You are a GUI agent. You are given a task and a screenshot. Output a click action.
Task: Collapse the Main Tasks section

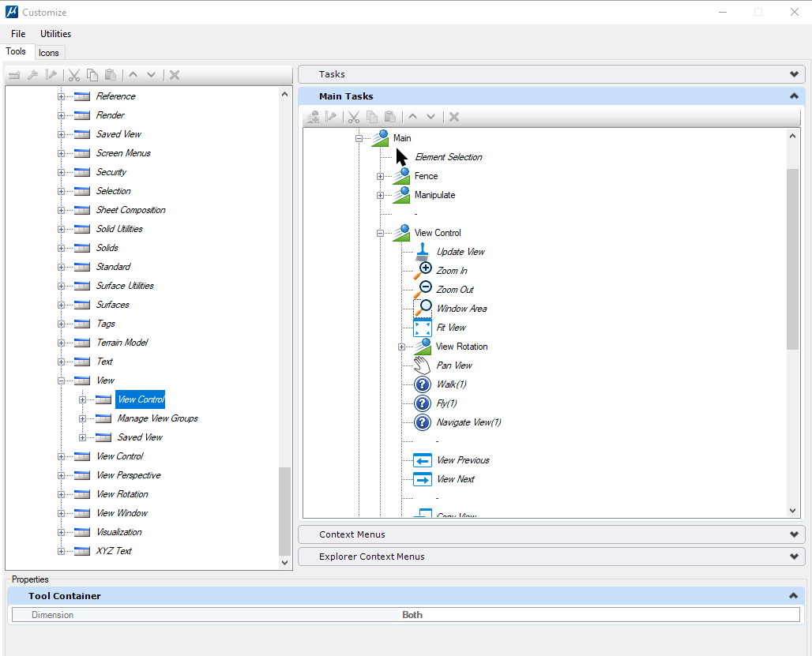(x=794, y=96)
